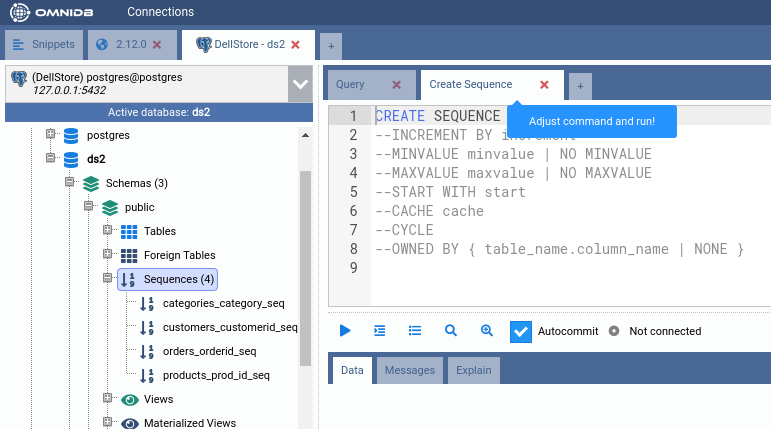
Task: Collapse the ds2 database node
Action: pyautogui.click(x=50, y=157)
